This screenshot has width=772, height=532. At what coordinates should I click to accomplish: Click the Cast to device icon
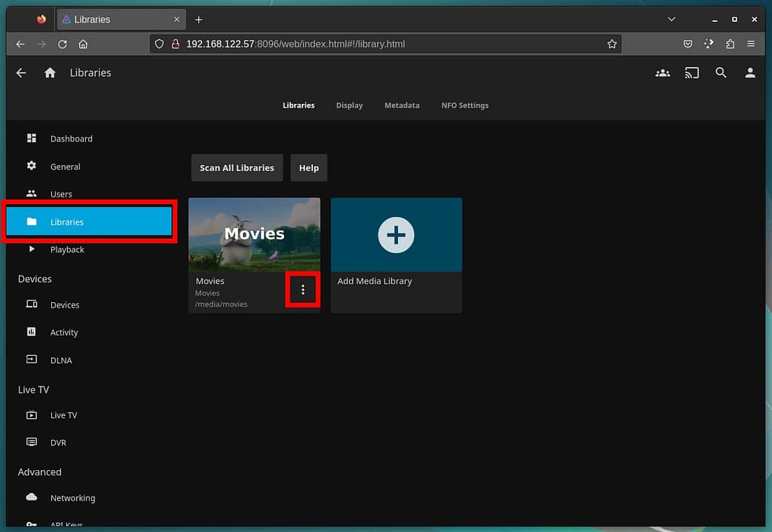691,73
